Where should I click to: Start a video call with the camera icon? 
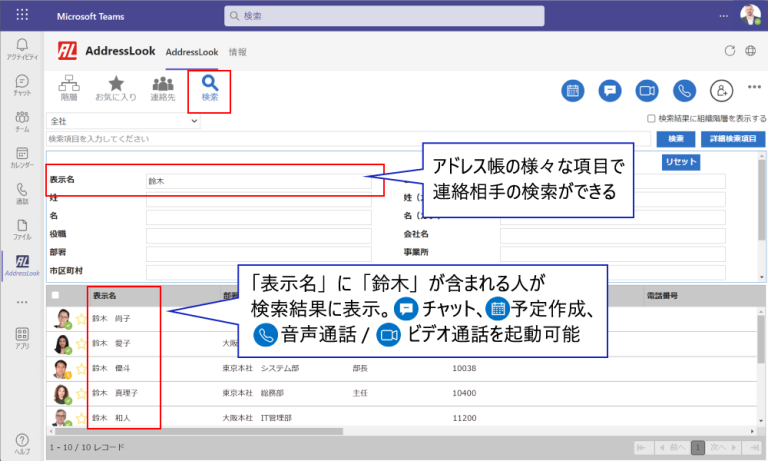(x=647, y=90)
